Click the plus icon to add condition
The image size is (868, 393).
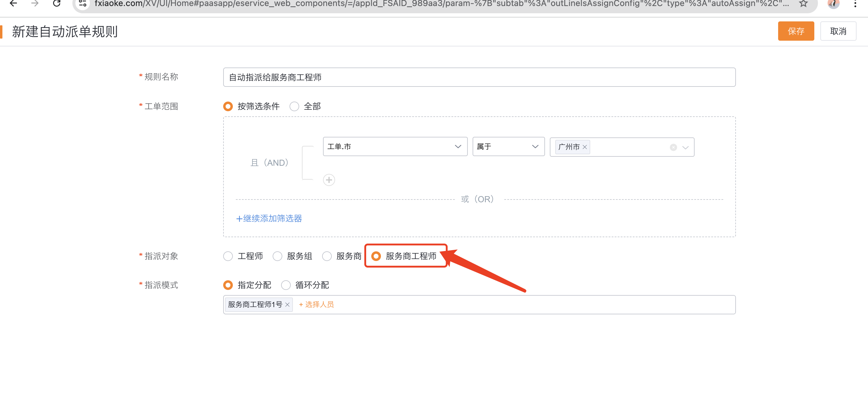pyautogui.click(x=329, y=180)
